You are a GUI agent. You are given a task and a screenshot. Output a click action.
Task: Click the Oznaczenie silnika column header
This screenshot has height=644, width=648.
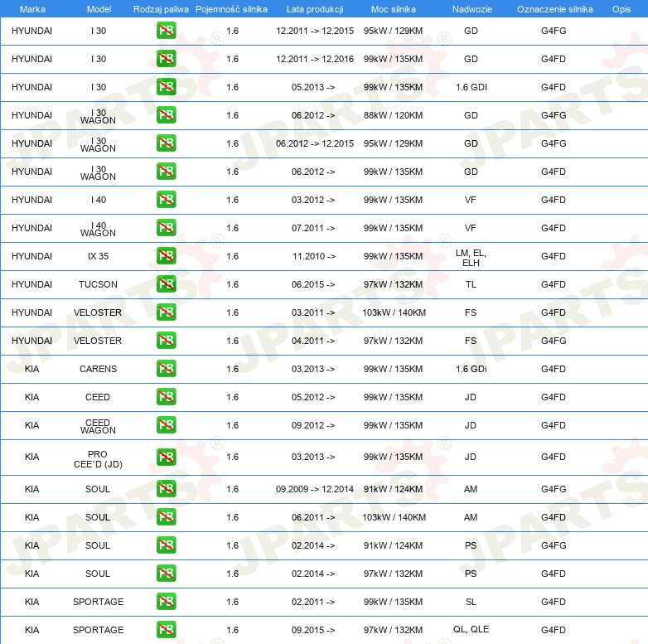[x=554, y=9]
